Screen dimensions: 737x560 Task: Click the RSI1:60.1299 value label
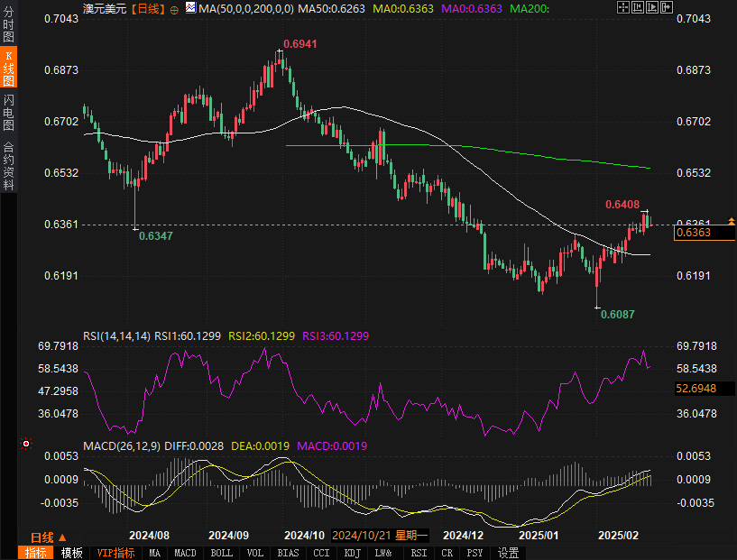188,335
